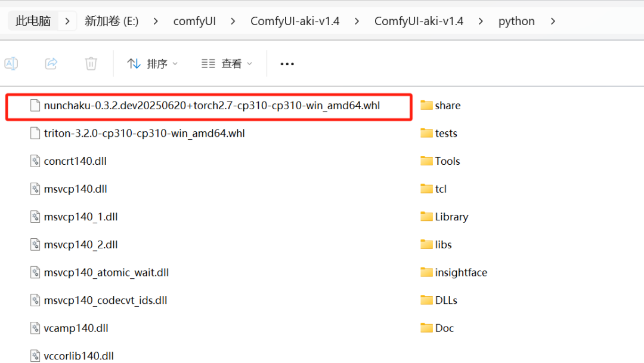
Task: Select the Library folder icon
Action: [426, 217]
